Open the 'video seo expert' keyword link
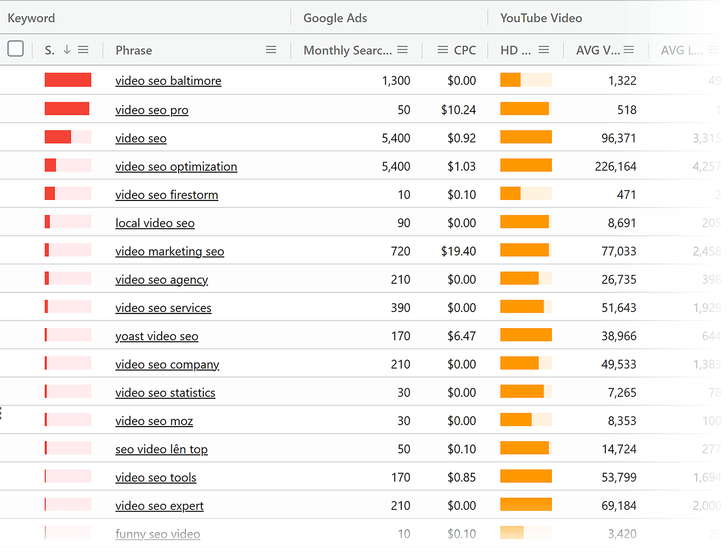This screenshot has height=560, width=728. click(x=160, y=506)
